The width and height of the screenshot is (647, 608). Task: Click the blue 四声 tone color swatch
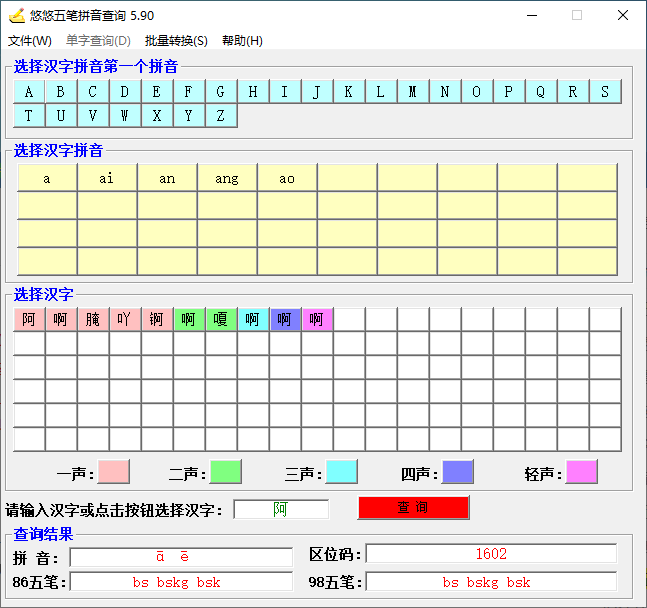click(x=458, y=472)
